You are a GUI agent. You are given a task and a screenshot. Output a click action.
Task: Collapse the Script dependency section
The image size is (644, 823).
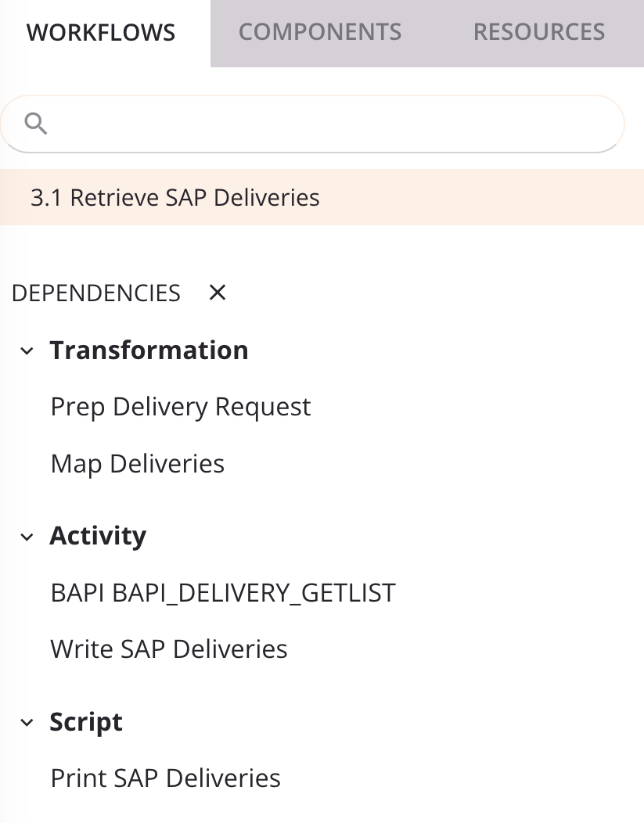(x=26, y=723)
